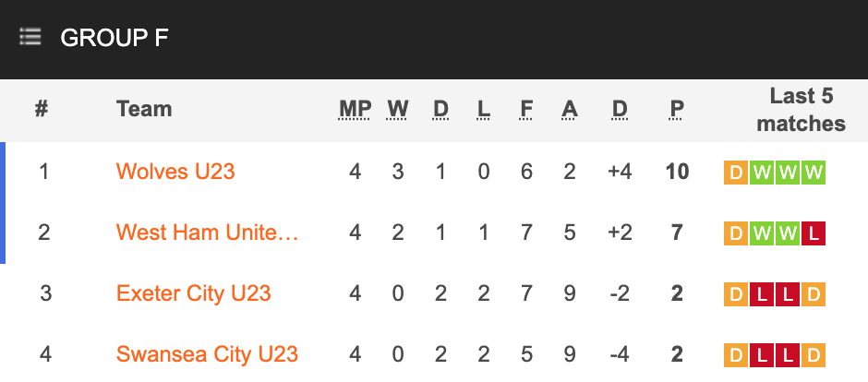Viewport: 868px width, 382px height.
Task: Click Wolves U23's last win result badge
Action: [x=814, y=173]
